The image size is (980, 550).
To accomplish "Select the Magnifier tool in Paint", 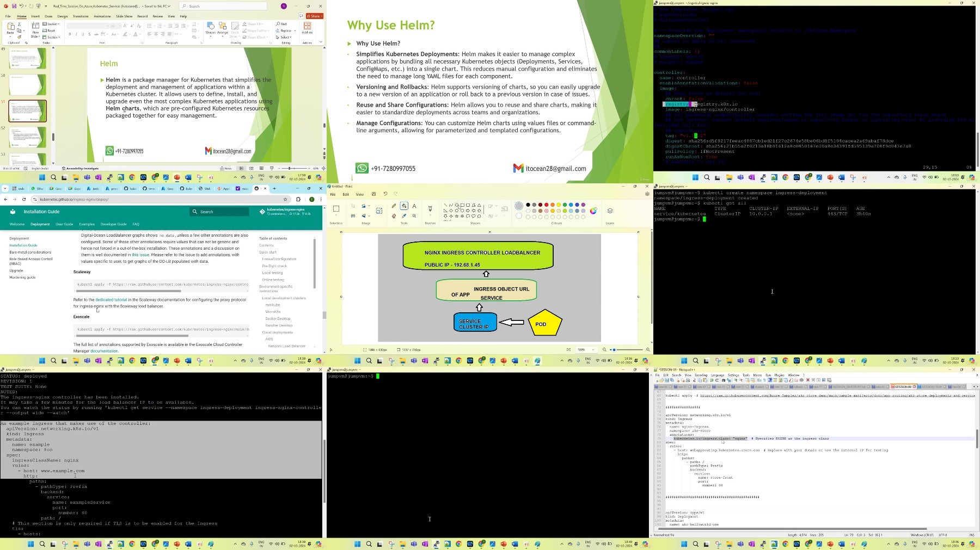I will point(414,216).
